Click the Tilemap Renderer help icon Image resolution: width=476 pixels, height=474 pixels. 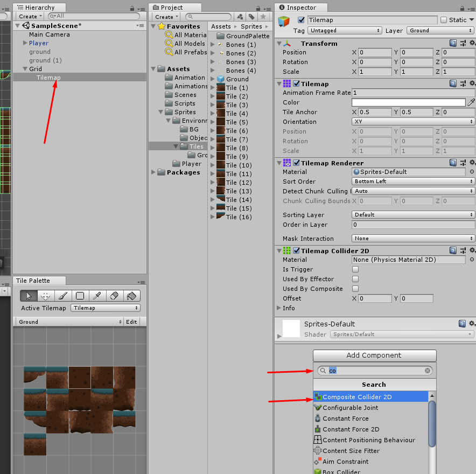pyautogui.click(x=453, y=163)
